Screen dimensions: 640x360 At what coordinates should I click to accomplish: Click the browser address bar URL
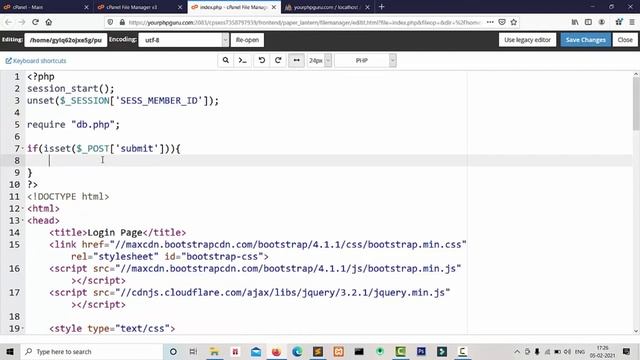(304, 22)
